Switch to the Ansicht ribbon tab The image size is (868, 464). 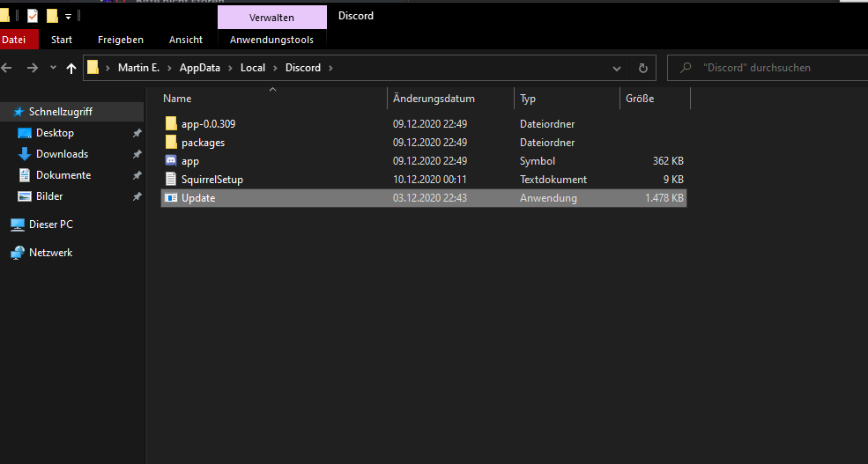(x=185, y=40)
